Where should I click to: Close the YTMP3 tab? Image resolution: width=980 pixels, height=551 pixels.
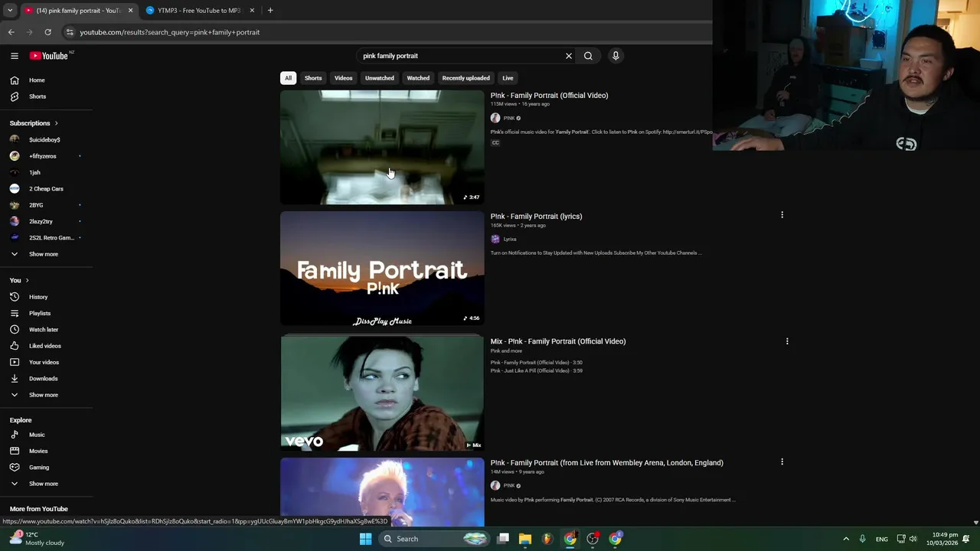(252, 11)
